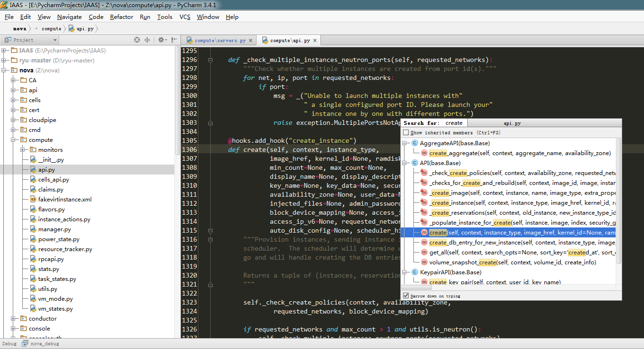Click the class icon beside KeypairAPI(base.Base)
644x349 pixels.
415,272
